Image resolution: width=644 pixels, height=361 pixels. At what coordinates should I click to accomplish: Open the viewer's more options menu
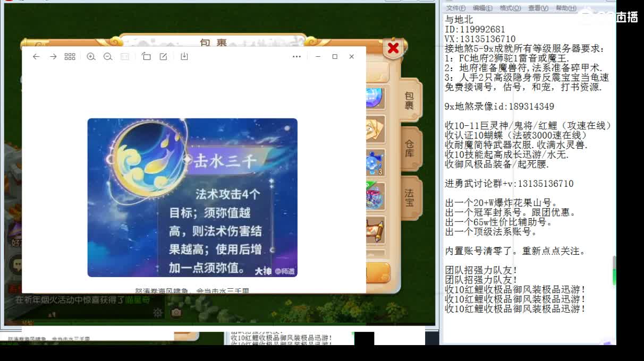(x=296, y=56)
